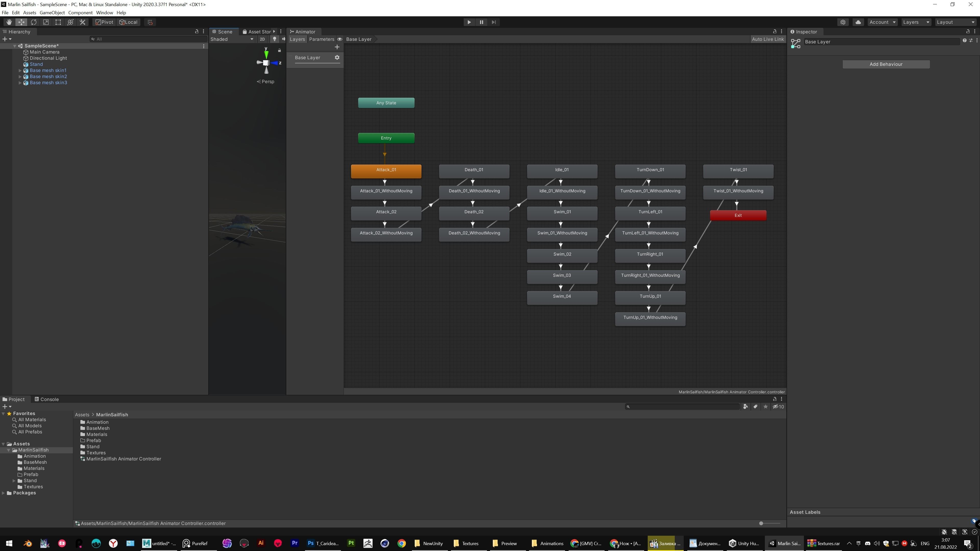Select the Rect transform tool
Image resolution: width=980 pixels, height=551 pixels.
point(58,22)
